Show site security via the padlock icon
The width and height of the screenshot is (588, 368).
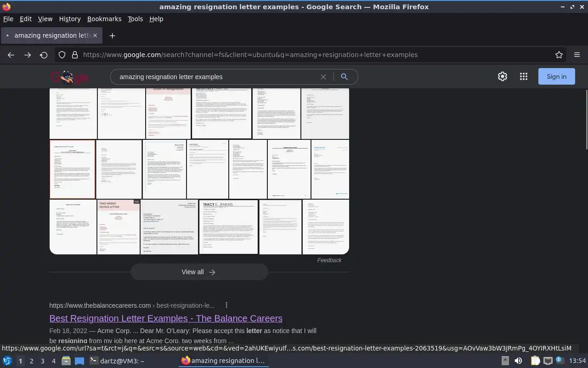click(x=74, y=55)
